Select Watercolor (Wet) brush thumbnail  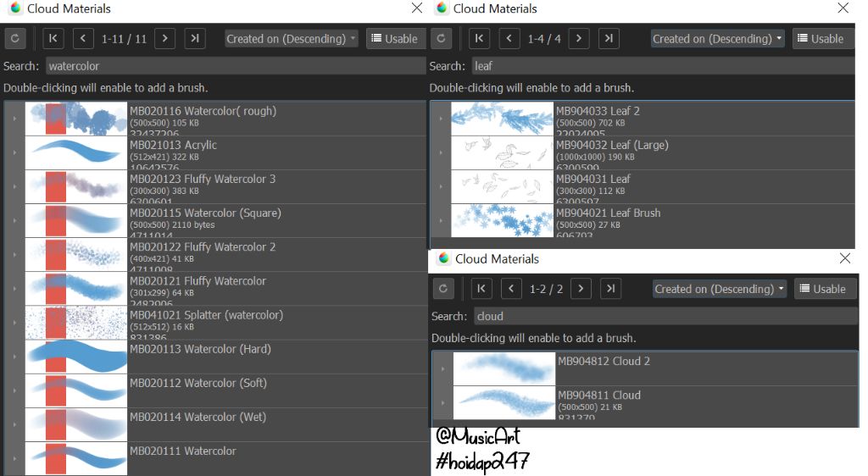coord(75,424)
